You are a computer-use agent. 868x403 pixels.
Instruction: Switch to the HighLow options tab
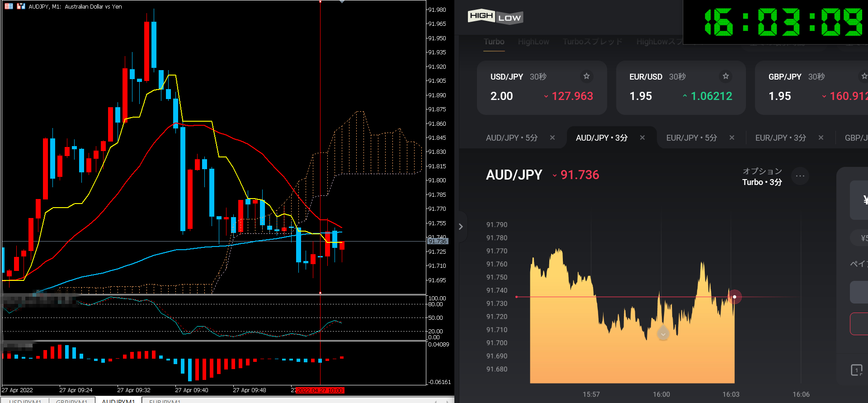(533, 42)
